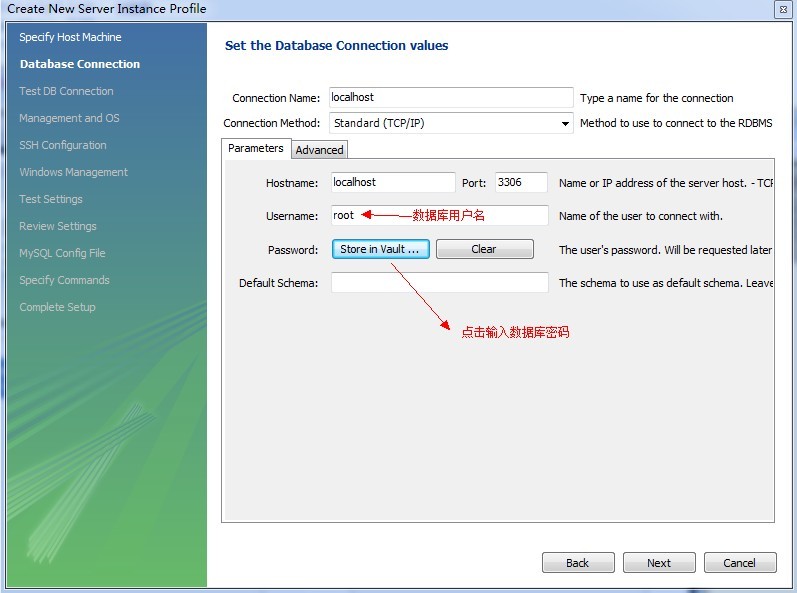The image size is (797, 593).
Task: Click the 'Method to use to connect' hint
Action: tap(676, 123)
